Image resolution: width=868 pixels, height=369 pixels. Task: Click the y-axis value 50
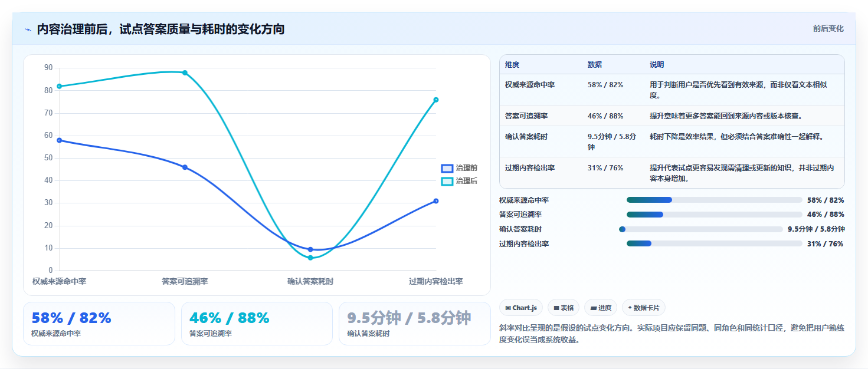tap(48, 158)
